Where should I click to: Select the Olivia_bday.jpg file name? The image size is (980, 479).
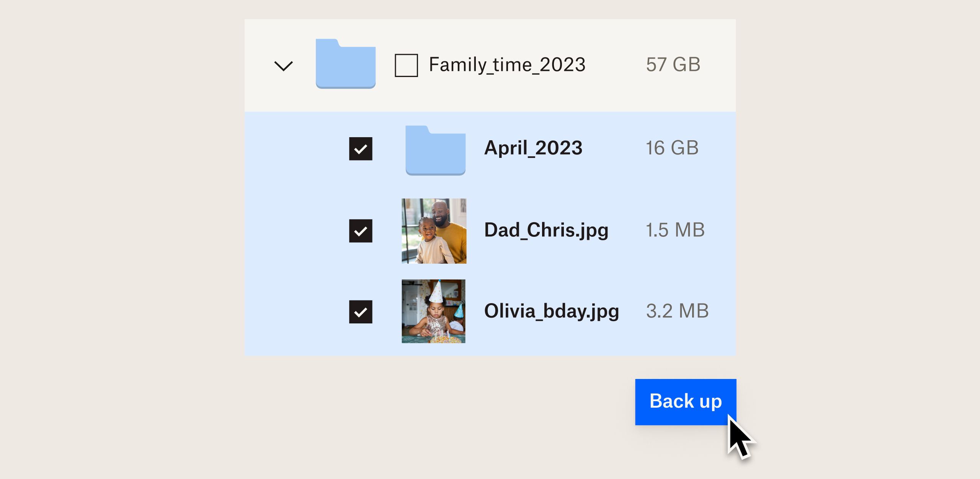(x=552, y=312)
